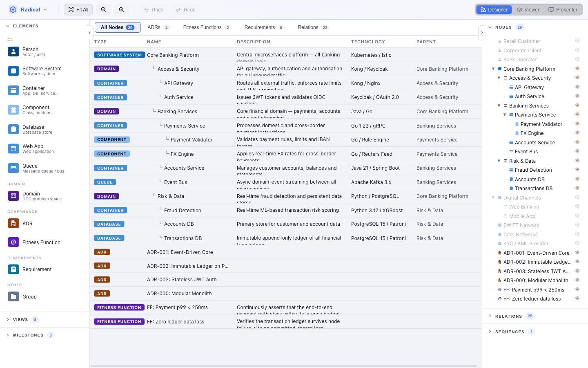Viewport: 588px width, 368px height.
Task: Choose the Container element icon
Action: pos(13,90)
